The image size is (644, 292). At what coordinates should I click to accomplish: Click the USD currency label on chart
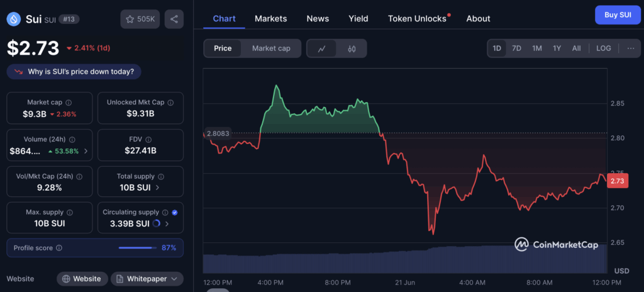[x=622, y=271]
